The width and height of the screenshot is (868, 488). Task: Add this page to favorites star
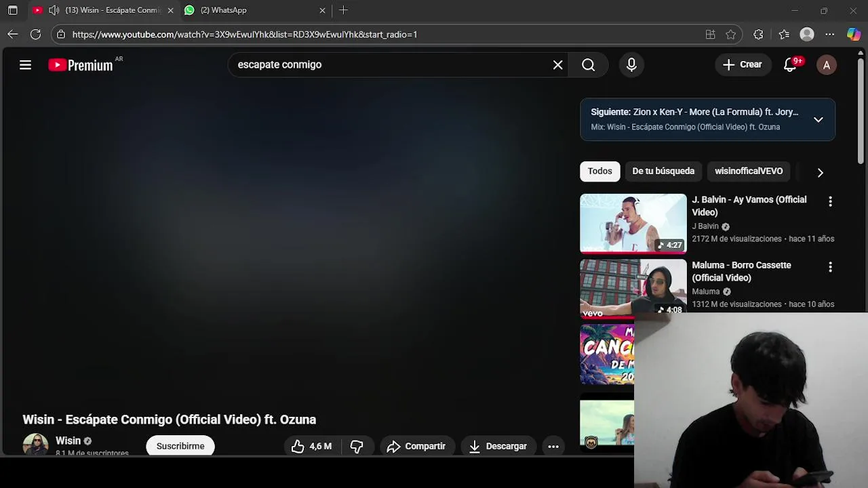[730, 35]
